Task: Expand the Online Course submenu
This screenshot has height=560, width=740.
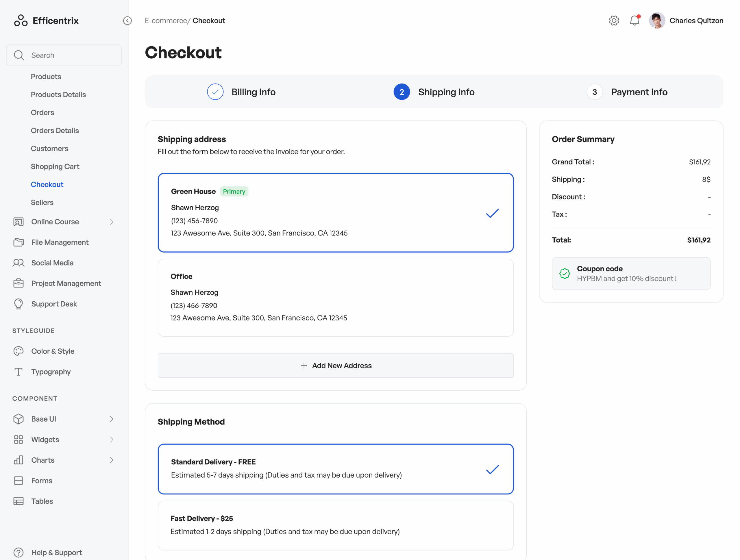Action: pyautogui.click(x=111, y=222)
